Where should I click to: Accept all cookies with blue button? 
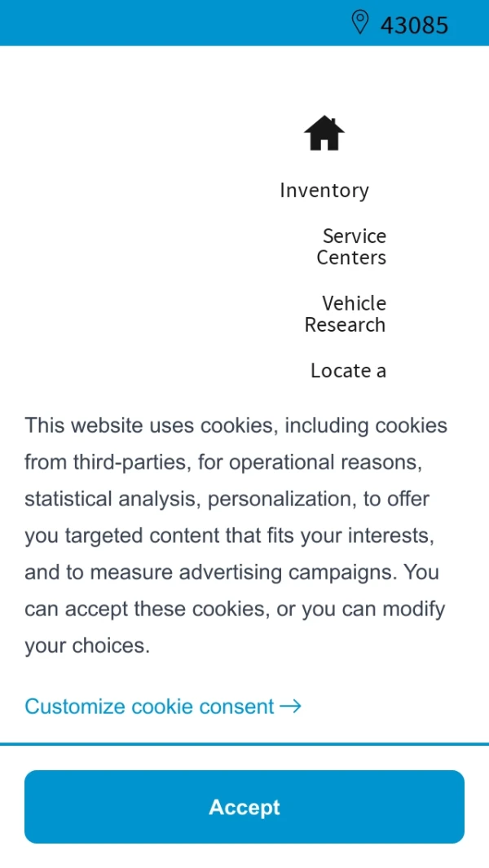pos(244,807)
